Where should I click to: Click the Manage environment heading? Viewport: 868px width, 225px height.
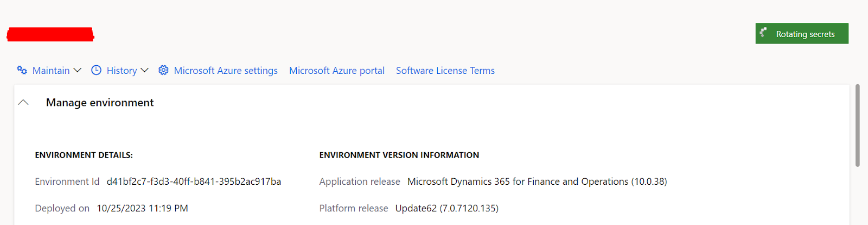100,102
